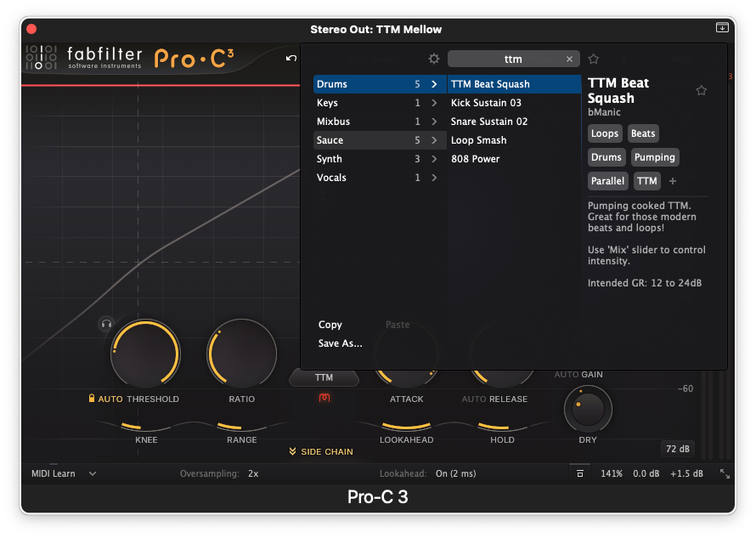Click the audition headphones icon
Image resolution: width=756 pixels, height=538 pixels.
coord(106,323)
